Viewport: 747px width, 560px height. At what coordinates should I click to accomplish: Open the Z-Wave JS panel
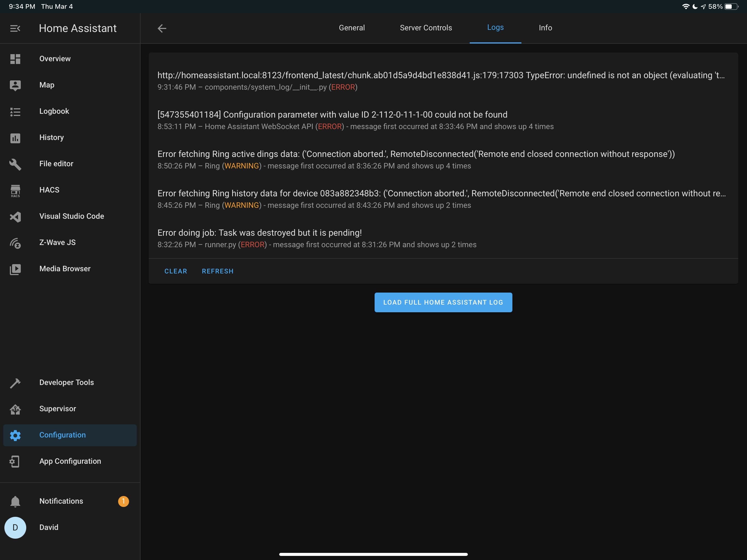(57, 242)
